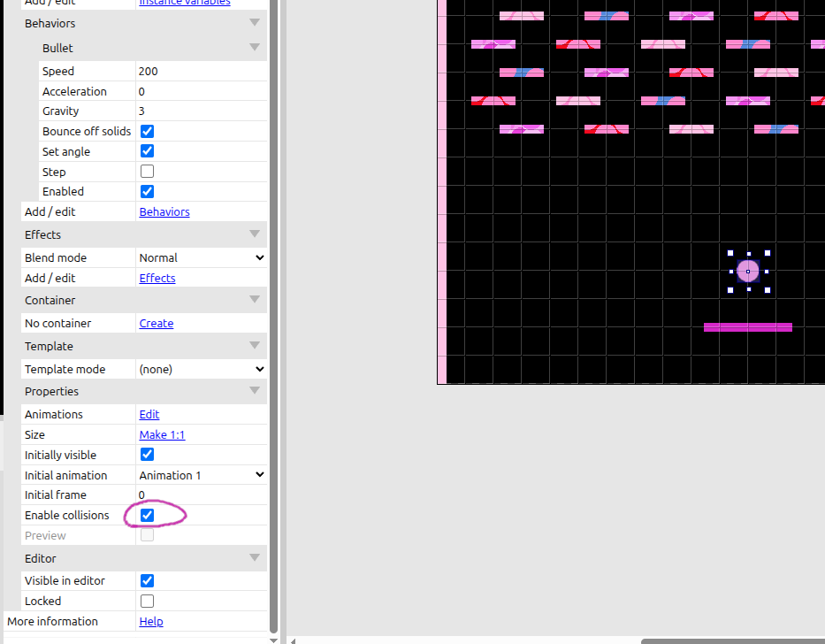Select the pink left wall sprite
Viewport: 825px width, 644px height.
coord(442,192)
